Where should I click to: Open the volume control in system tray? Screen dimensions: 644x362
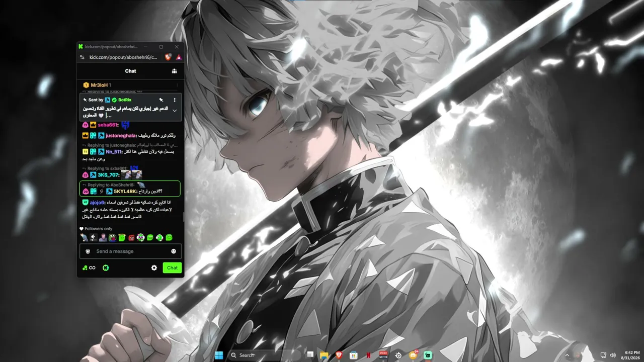click(x=613, y=355)
